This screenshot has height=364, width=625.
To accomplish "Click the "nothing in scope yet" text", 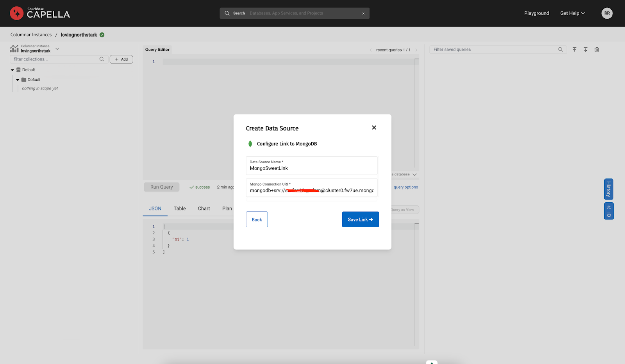I will pyautogui.click(x=40, y=89).
